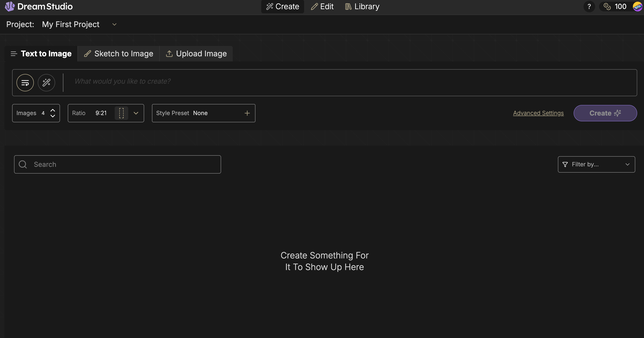Image resolution: width=644 pixels, height=338 pixels.
Task: Increase image count with the up stepper
Action: [53, 110]
